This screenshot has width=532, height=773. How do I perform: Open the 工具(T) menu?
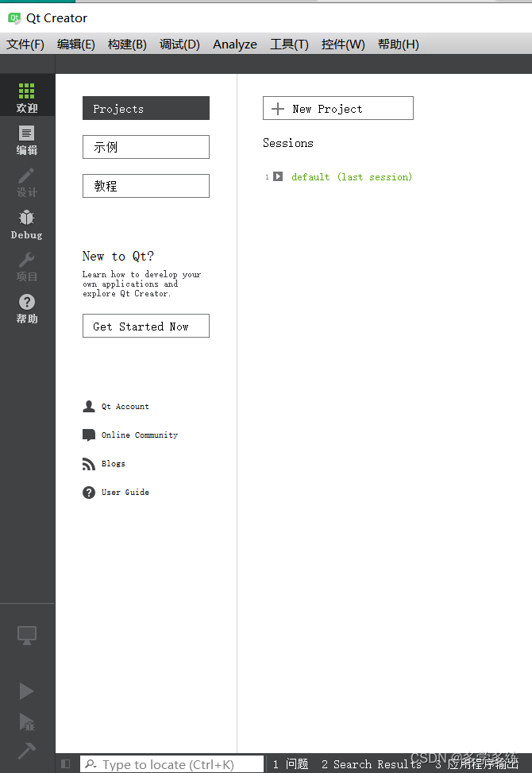pyautogui.click(x=289, y=44)
